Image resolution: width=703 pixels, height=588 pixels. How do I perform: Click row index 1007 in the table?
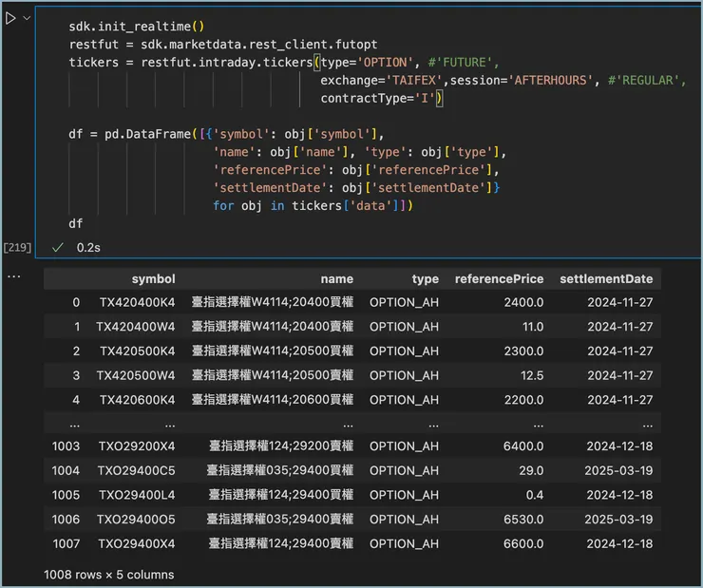[66, 543]
